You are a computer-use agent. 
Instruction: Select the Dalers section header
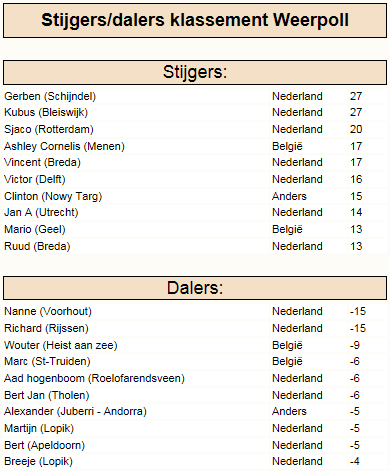pyautogui.click(x=195, y=288)
